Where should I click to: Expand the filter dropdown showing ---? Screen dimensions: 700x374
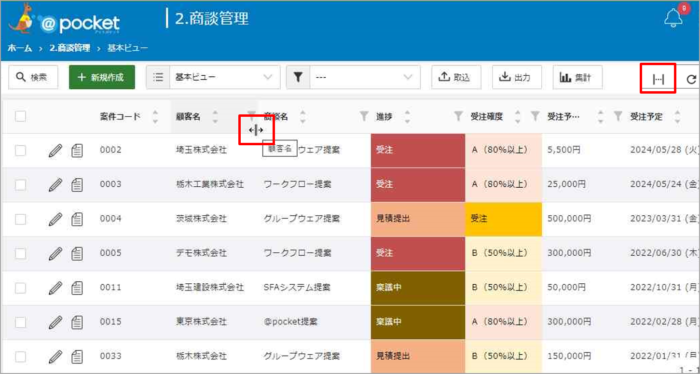click(x=353, y=77)
